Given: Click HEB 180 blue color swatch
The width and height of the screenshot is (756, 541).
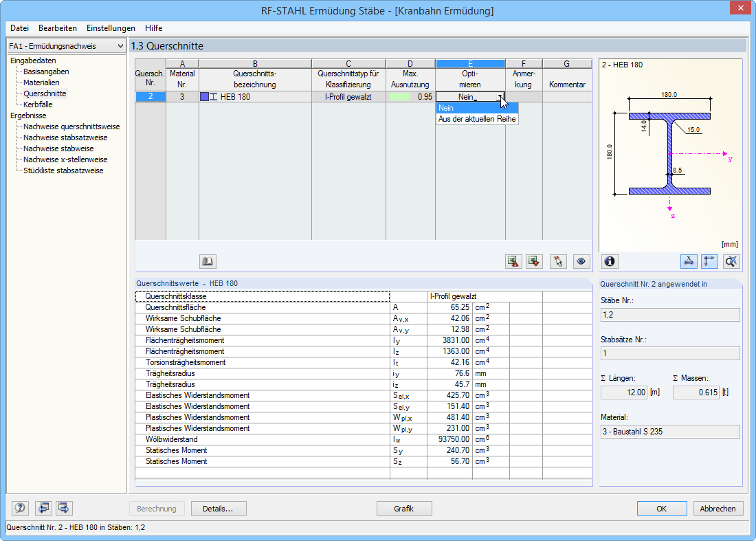Looking at the screenshot, I should click(204, 97).
